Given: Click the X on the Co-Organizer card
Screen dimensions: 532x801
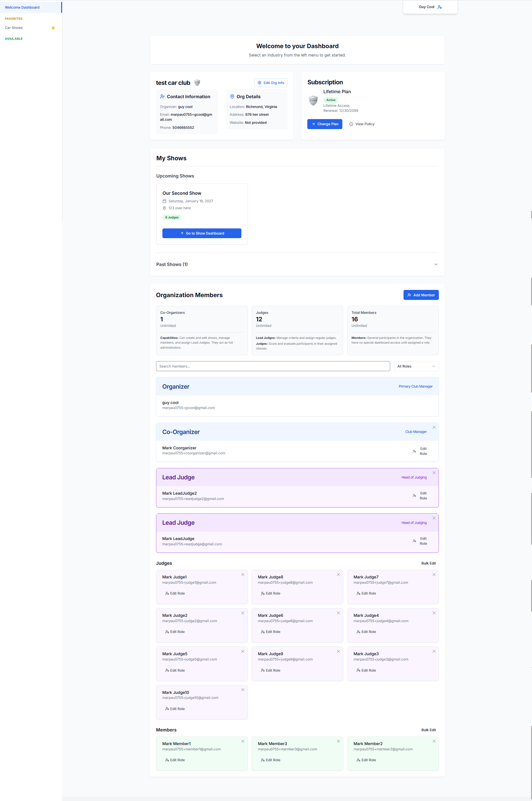Looking at the screenshot, I should pyautogui.click(x=434, y=427).
